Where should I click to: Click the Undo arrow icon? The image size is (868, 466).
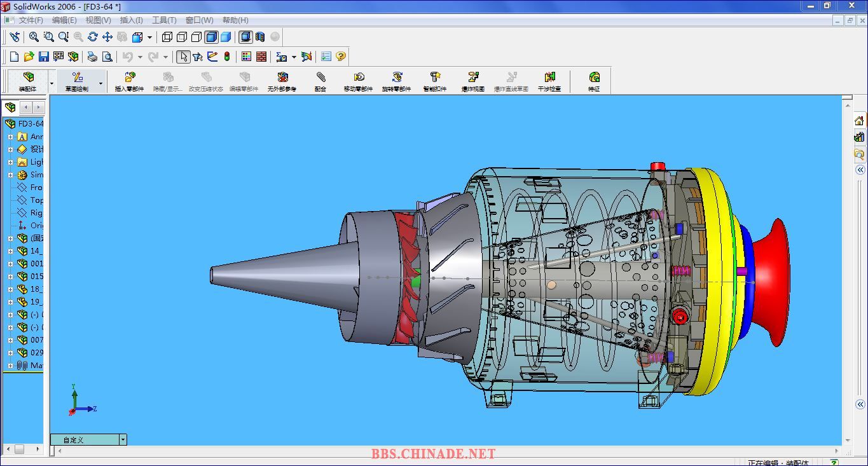128,57
